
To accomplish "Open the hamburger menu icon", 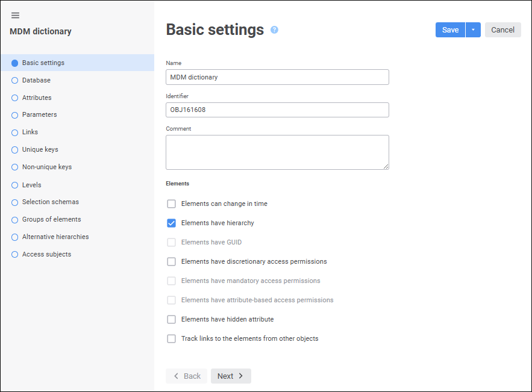I will (x=15, y=15).
